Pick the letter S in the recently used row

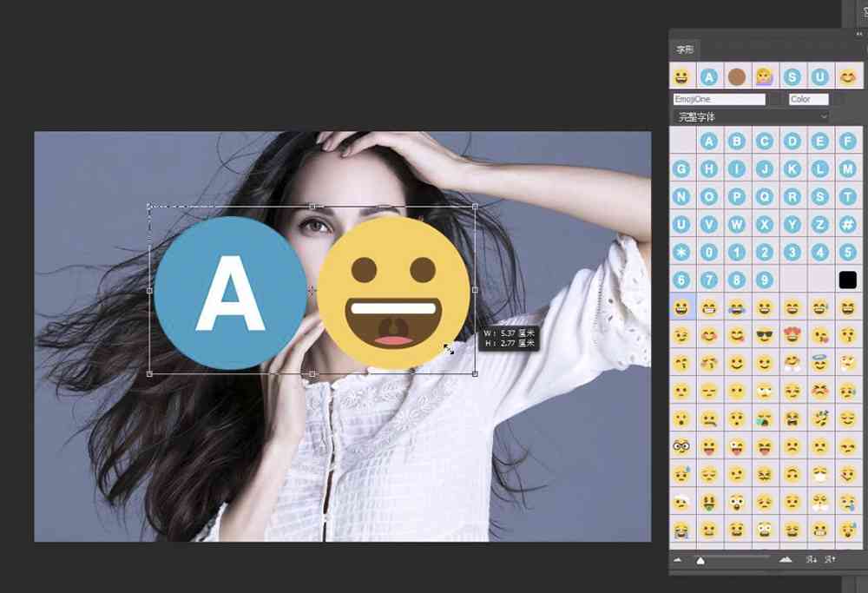[x=792, y=76]
